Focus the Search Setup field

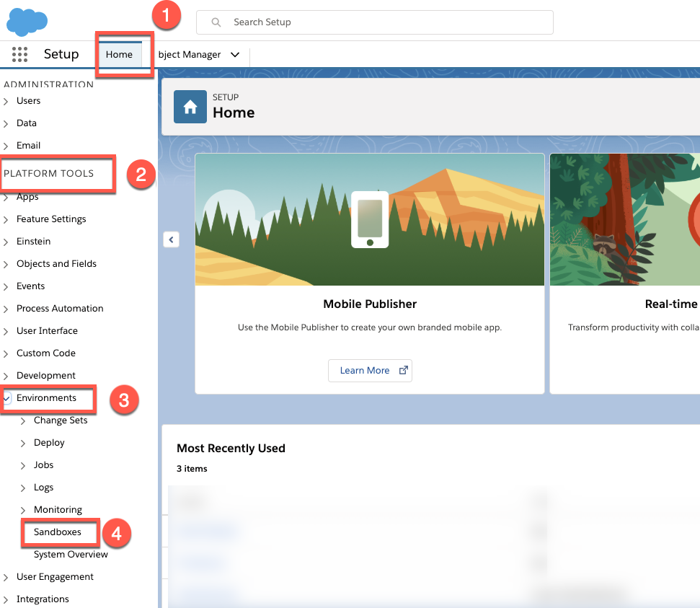(x=375, y=22)
